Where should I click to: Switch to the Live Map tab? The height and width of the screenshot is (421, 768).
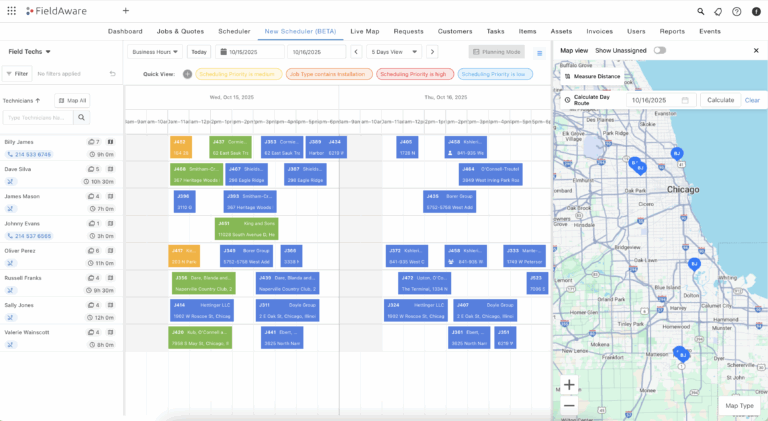click(x=365, y=31)
